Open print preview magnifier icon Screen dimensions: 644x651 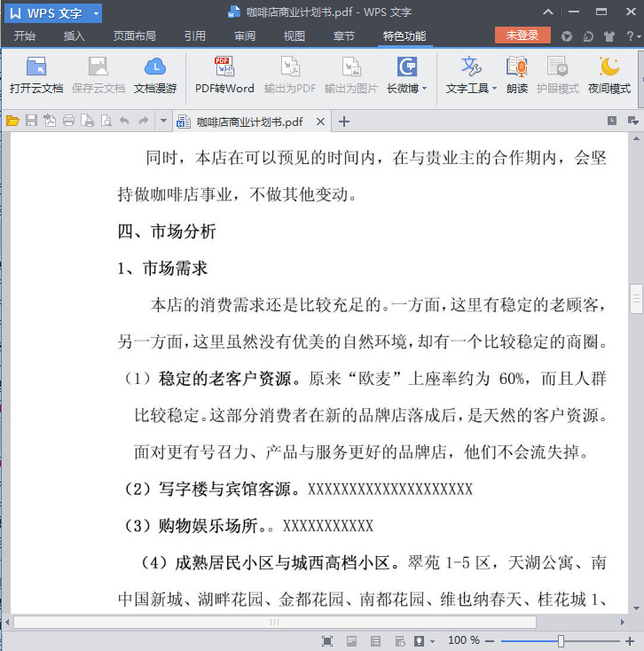106,121
